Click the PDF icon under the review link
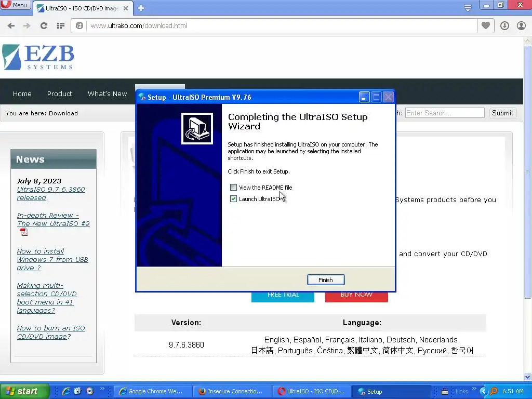 pyautogui.click(x=24, y=232)
